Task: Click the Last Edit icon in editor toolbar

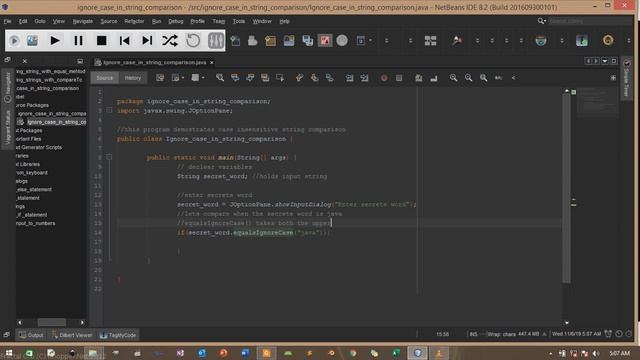Action: point(160,78)
